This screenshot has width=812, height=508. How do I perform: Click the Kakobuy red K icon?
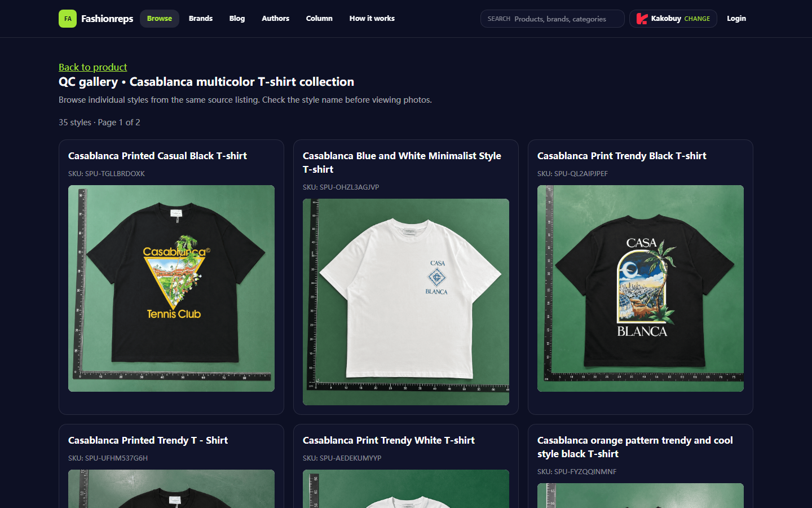(x=642, y=19)
